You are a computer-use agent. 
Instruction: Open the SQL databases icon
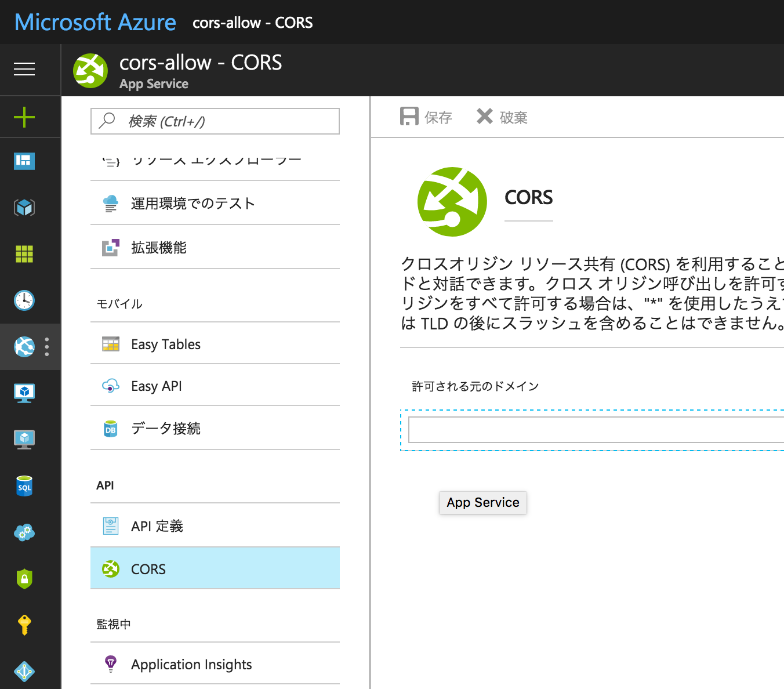point(24,486)
